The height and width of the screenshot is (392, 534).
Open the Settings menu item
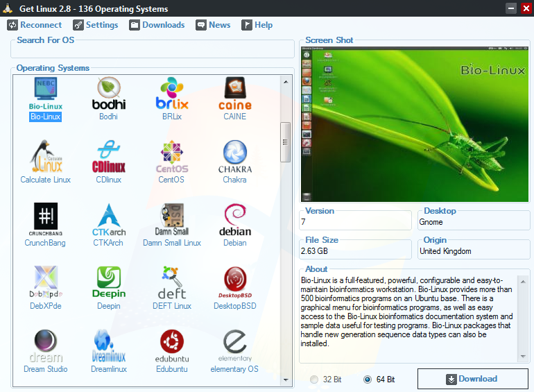(x=96, y=25)
